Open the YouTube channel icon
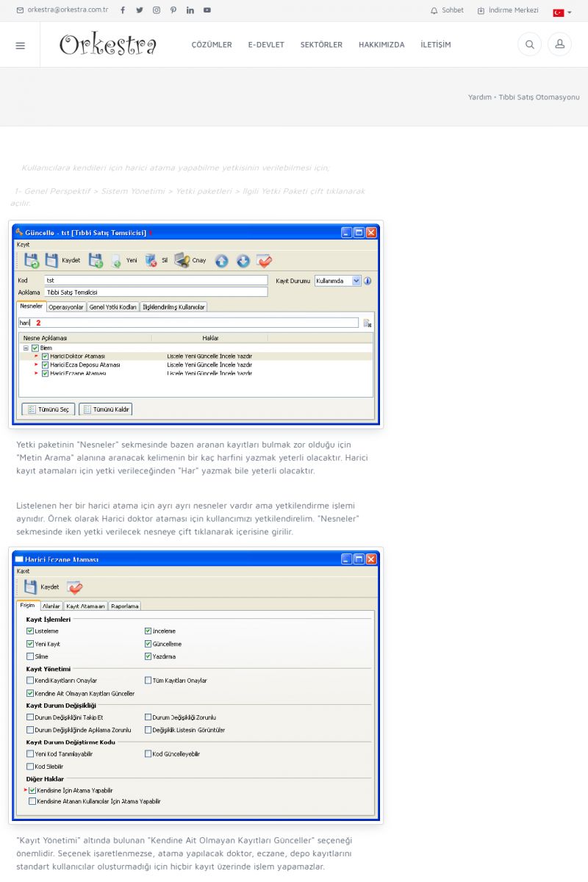 coord(207,10)
